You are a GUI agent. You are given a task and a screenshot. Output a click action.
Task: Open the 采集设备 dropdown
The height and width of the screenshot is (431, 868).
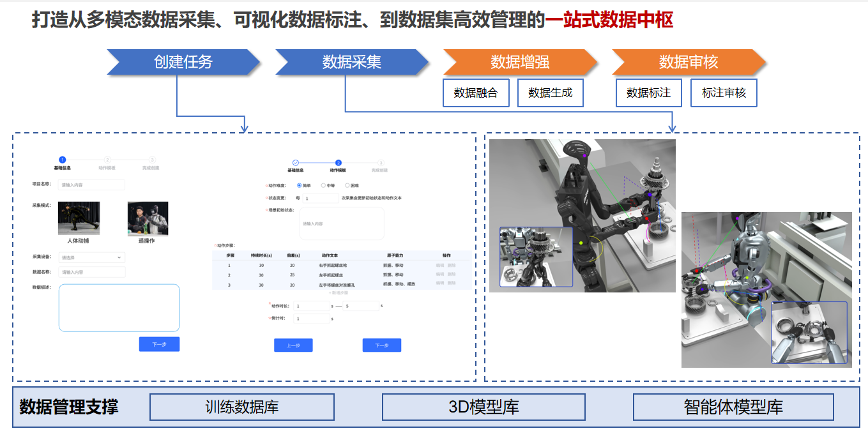tap(91, 257)
